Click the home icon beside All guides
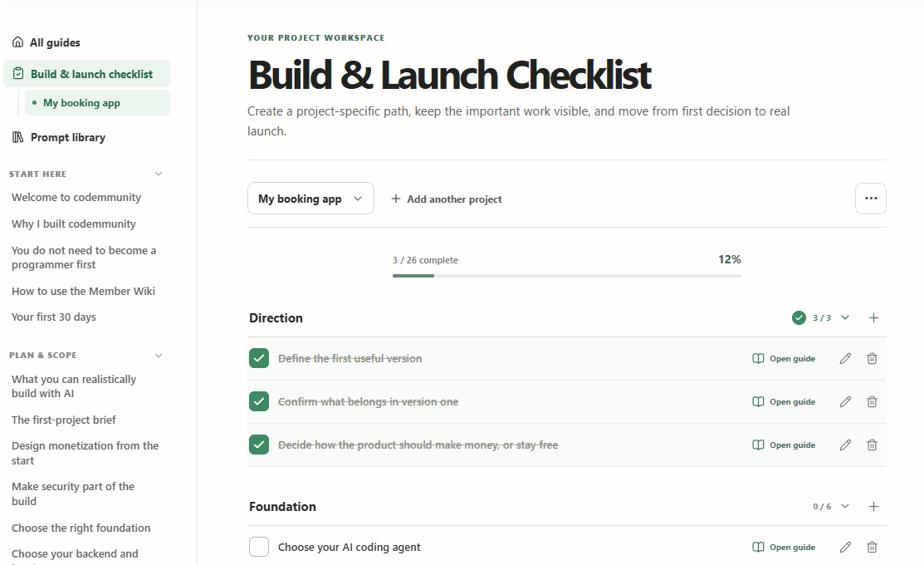Screen dimensions: 924x565 [x=18, y=42]
